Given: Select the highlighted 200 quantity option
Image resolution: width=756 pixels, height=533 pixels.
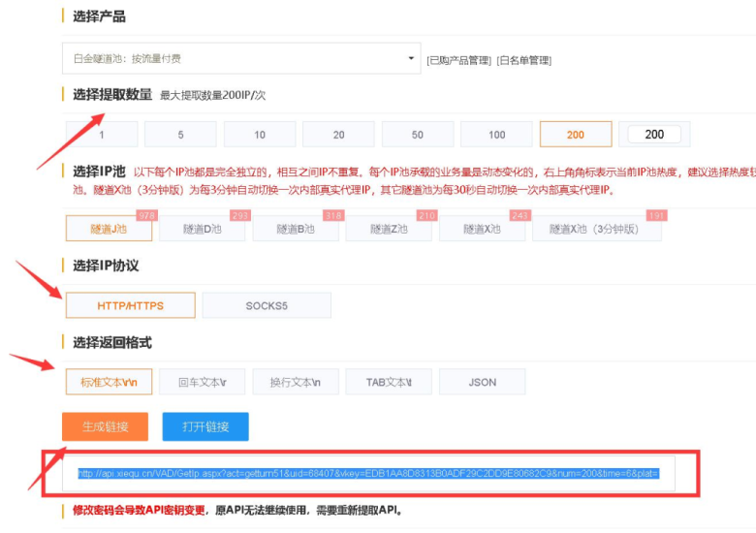Looking at the screenshot, I should [576, 135].
